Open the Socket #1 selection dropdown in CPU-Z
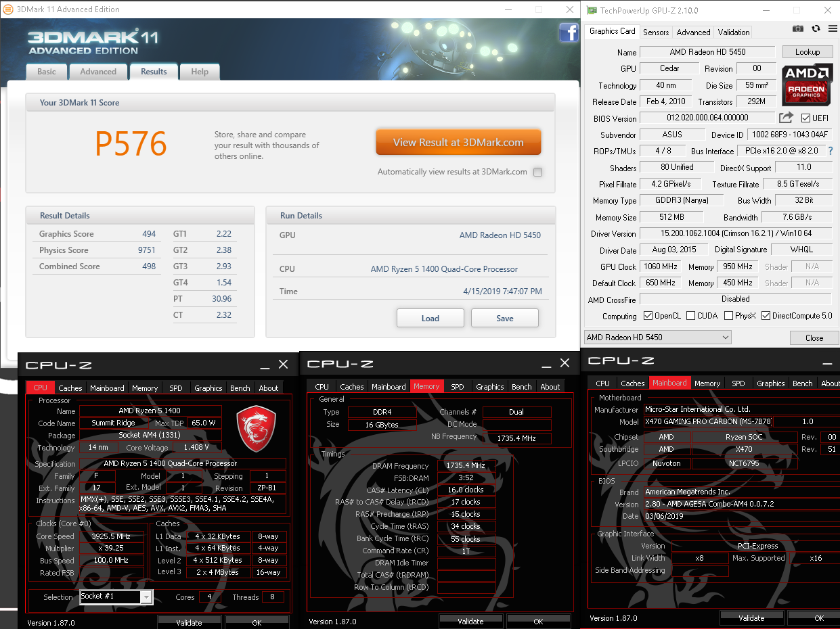This screenshot has height=629, width=840. (x=116, y=597)
